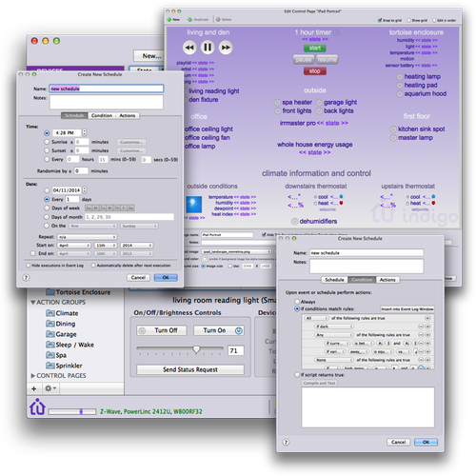Toggle the heating lamp power icon
The height and width of the screenshot is (476, 476).
pyautogui.click(x=400, y=77)
